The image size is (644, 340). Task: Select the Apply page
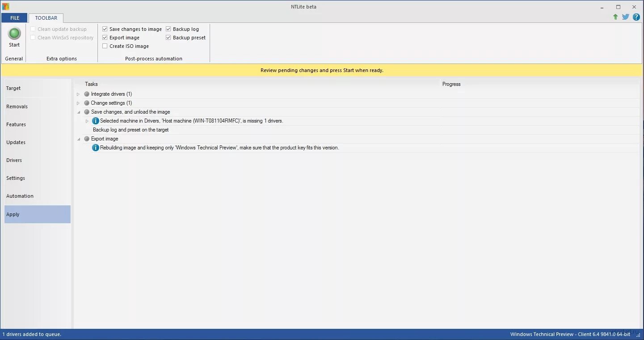(38, 214)
